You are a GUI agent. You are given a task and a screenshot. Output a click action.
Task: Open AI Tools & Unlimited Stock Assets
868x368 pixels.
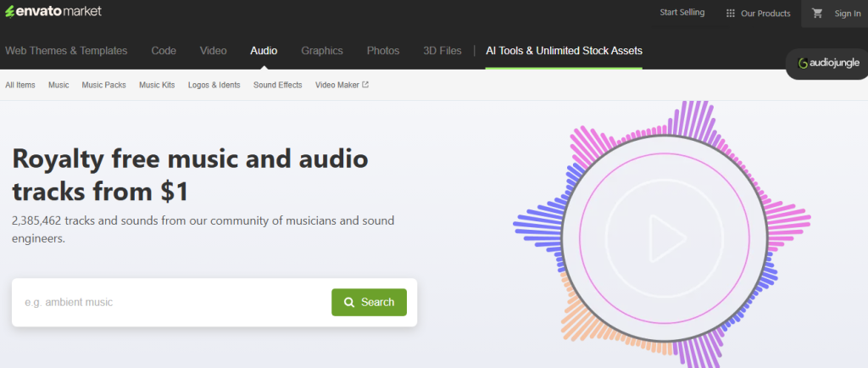(x=564, y=51)
